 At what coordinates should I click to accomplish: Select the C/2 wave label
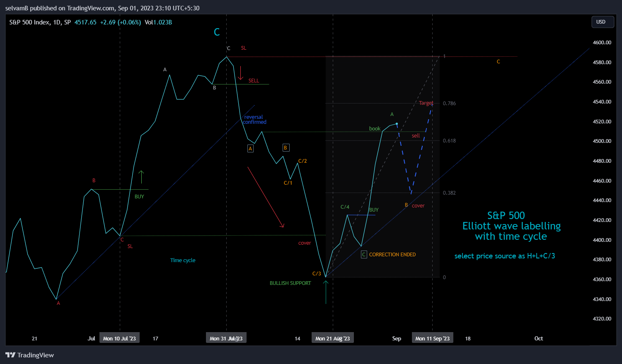(x=303, y=161)
